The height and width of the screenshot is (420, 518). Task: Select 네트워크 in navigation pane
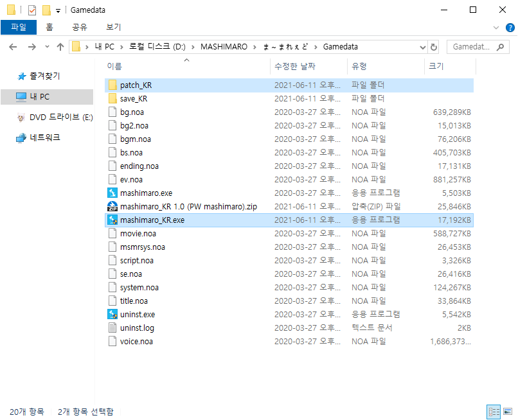[45, 137]
